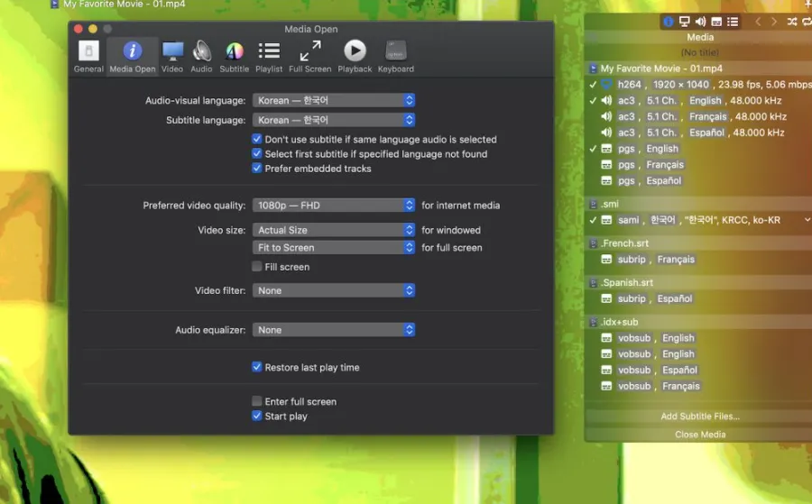Open the windowed Video size 'Actual Size' dropdown

(334, 230)
